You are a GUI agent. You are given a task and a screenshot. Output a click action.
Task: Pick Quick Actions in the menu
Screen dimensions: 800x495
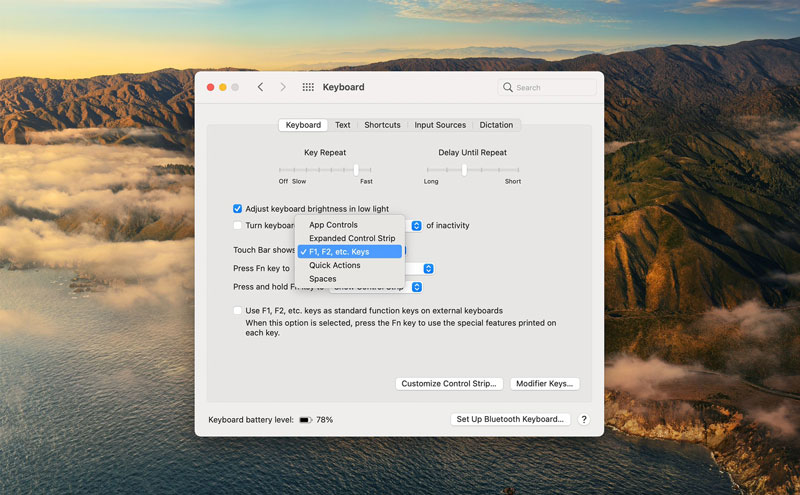(334, 265)
